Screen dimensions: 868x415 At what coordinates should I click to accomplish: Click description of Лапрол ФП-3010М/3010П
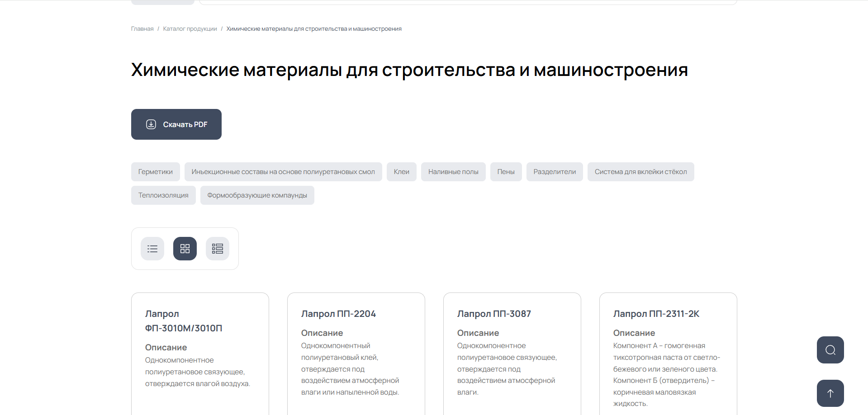pos(198,372)
